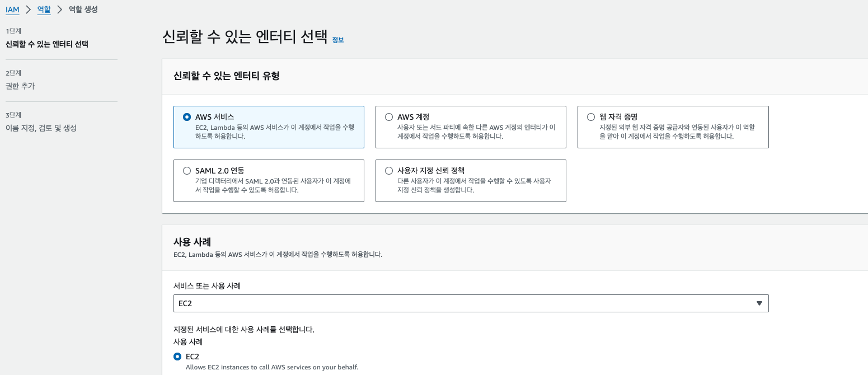
Task: Open step 3 이름 지정, 검토 및 생성
Action: [x=41, y=128]
